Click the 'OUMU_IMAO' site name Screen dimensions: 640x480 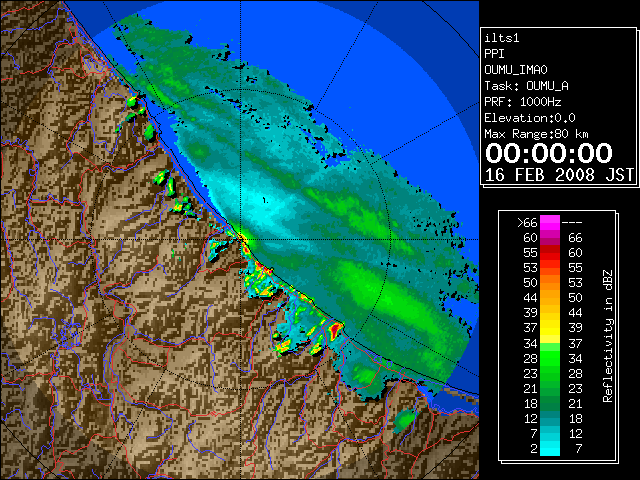pos(516,70)
